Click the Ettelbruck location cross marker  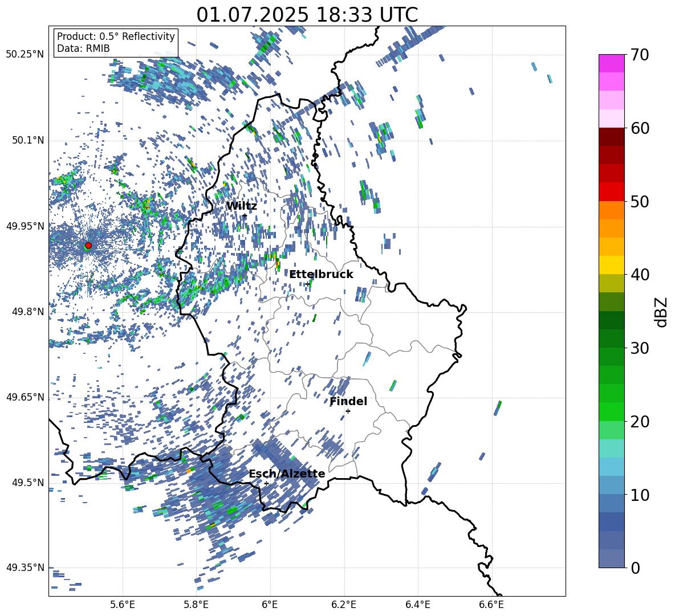(307, 284)
